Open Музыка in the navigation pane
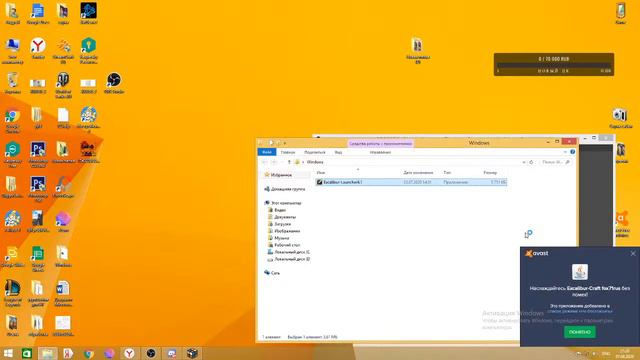Image resolution: width=640 pixels, height=360 pixels. (x=278, y=238)
